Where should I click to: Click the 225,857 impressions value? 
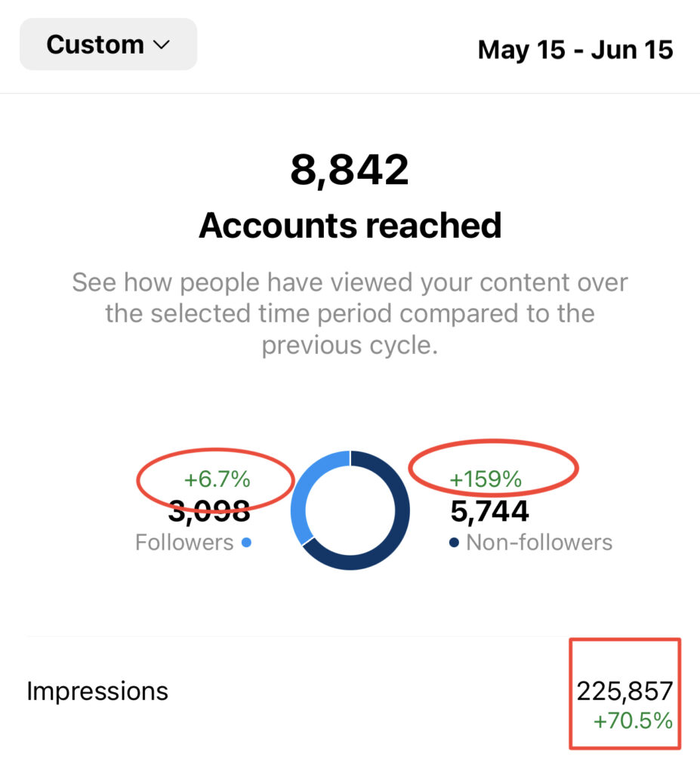tap(624, 691)
